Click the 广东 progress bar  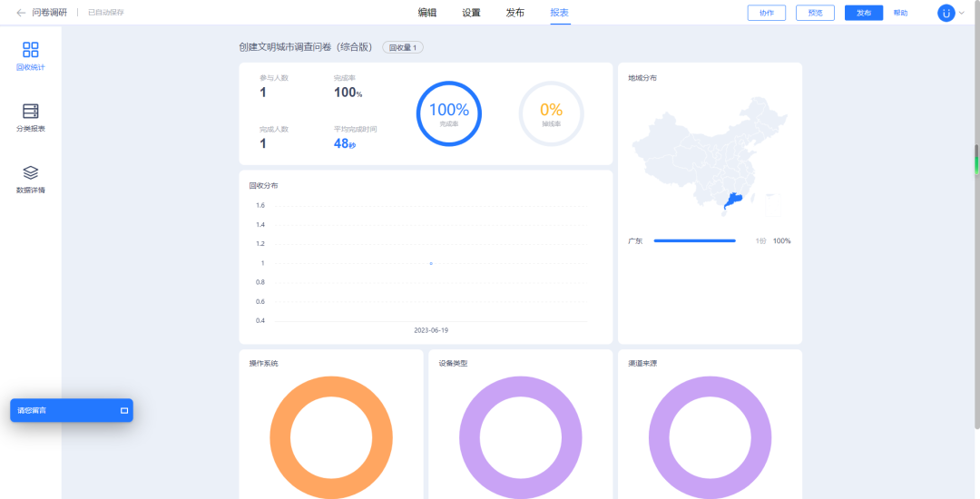coord(694,240)
